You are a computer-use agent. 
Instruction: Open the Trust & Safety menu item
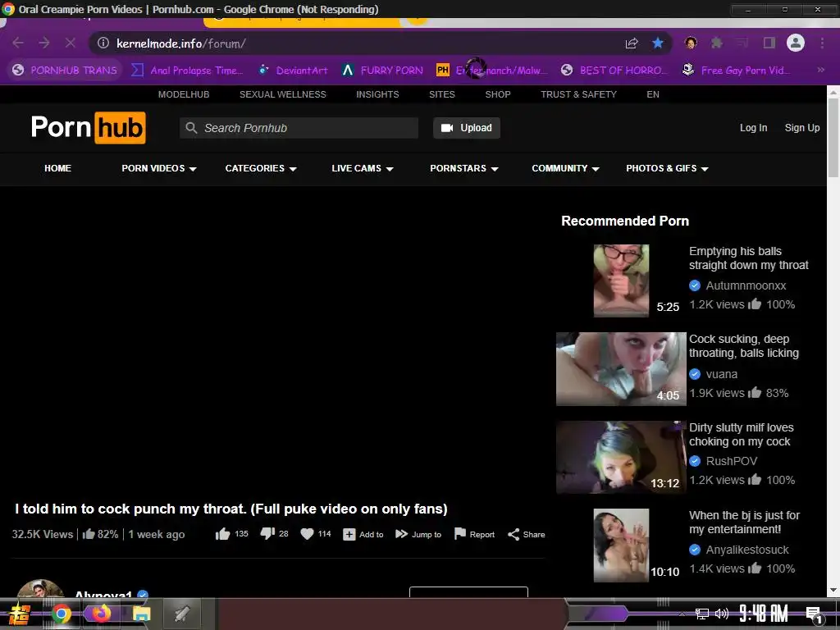[x=578, y=94]
